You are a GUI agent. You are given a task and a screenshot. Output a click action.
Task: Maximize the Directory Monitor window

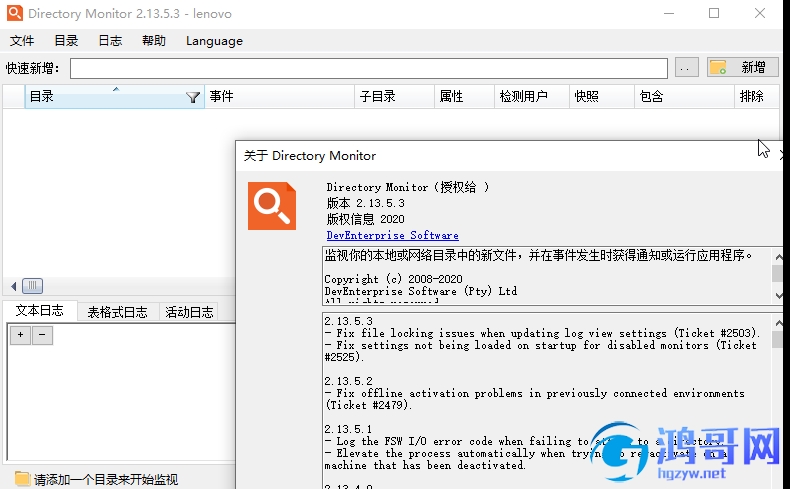tap(714, 14)
